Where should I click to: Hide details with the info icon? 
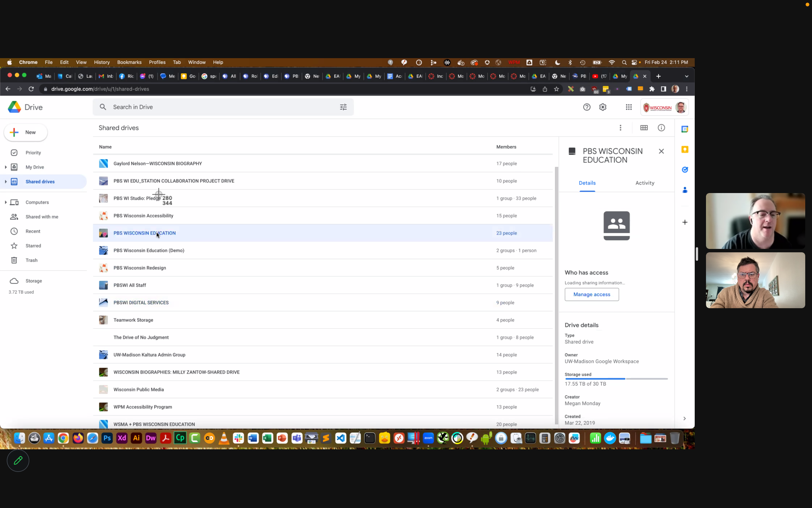click(661, 128)
